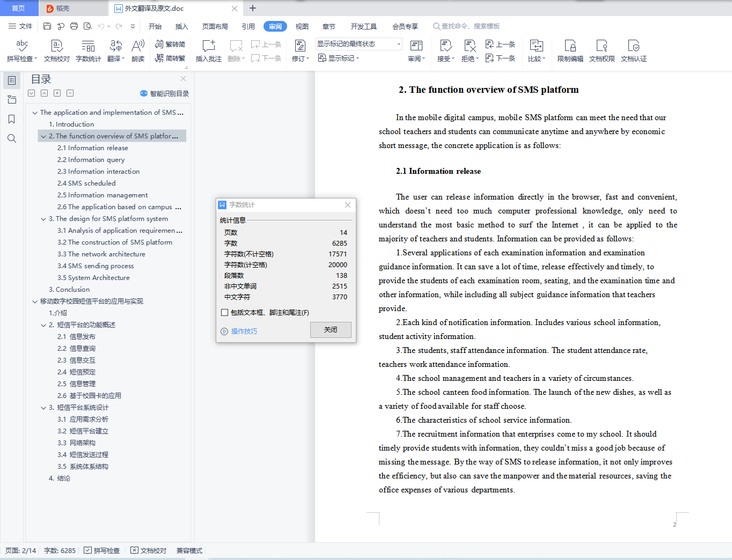
Task: Open a new document tab with plus button
Action: [x=253, y=8]
